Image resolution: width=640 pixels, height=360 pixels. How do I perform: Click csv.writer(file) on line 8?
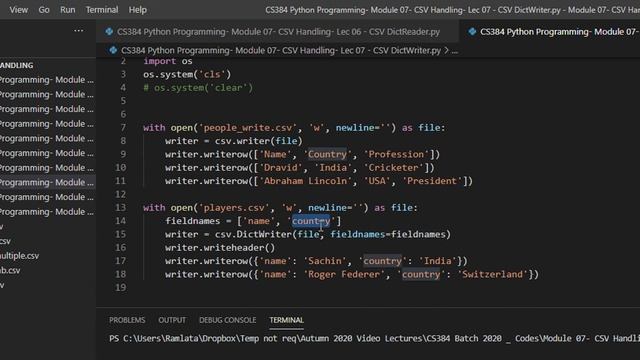click(259, 141)
